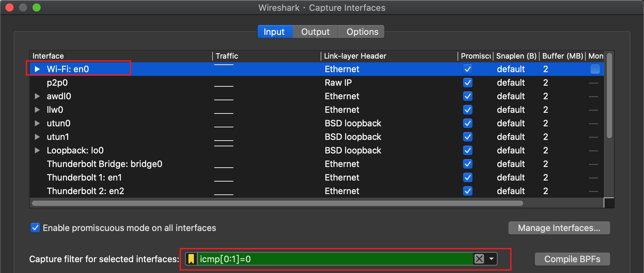
Task: Click the yellow bookmark icon in capture filter
Action: tap(191, 259)
